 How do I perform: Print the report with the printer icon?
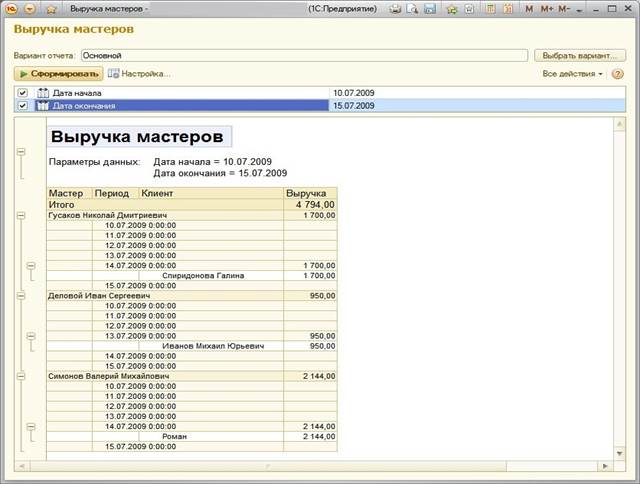click(395, 9)
